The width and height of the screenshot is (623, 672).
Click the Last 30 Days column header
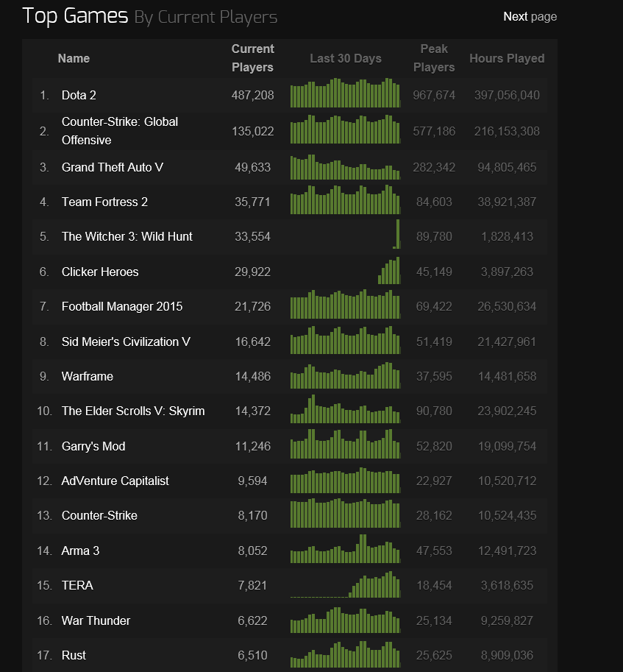click(x=346, y=58)
